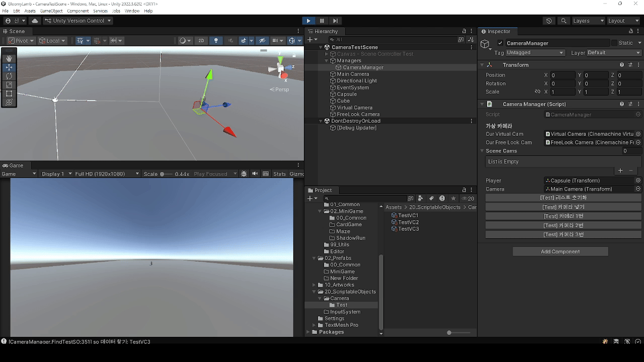Open Full HD resolution dropdown

click(x=107, y=174)
